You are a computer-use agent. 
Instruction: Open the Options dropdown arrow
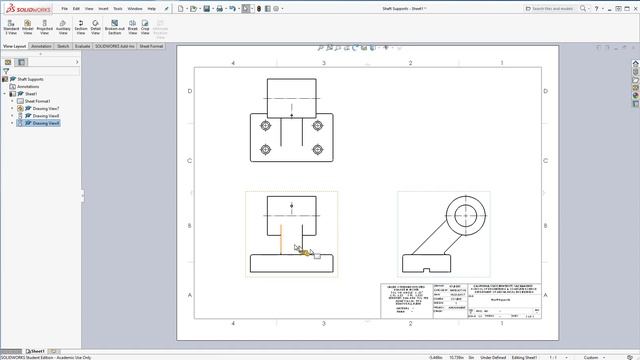tap(282, 9)
